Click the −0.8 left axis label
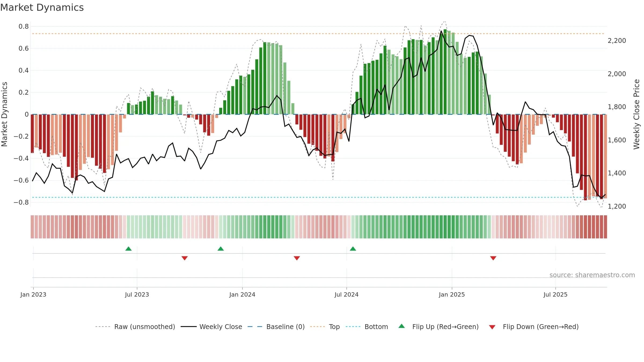 click(x=21, y=202)
